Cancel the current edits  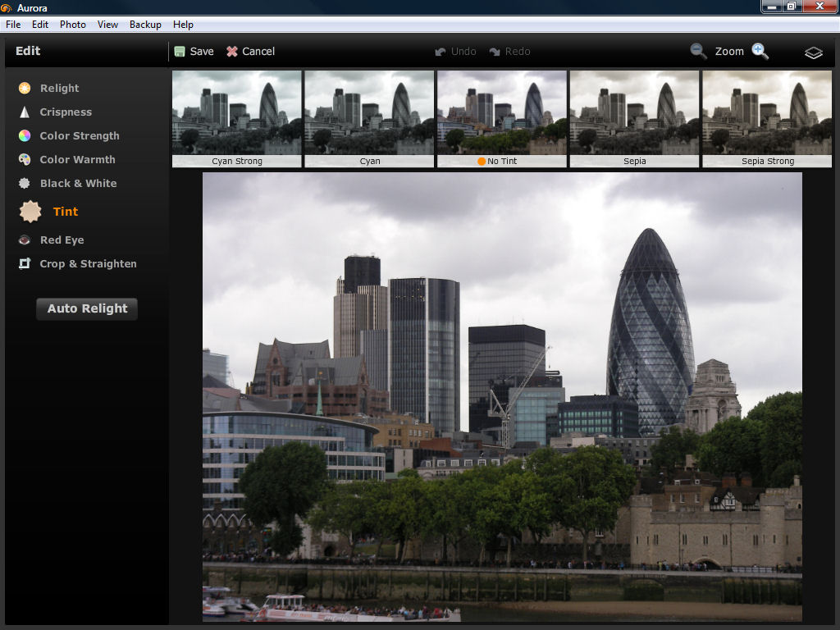click(250, 52)
